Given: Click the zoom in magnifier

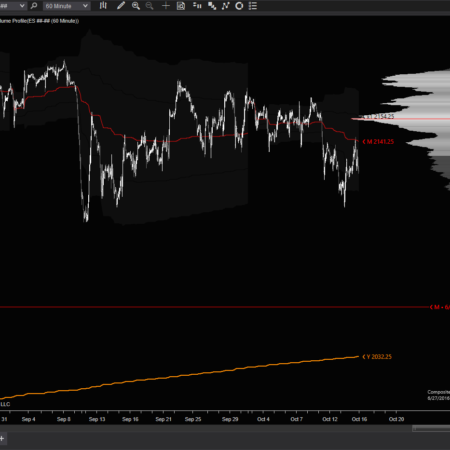Looking at the screenshot, I should pos(136,6).
